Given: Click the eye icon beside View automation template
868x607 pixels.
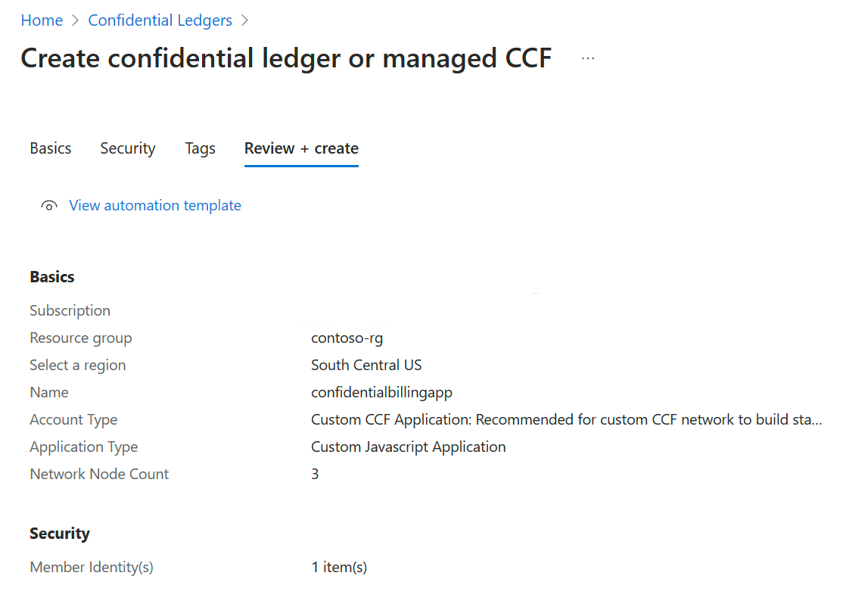Looking at the screenshot, I should pos(48,204).
